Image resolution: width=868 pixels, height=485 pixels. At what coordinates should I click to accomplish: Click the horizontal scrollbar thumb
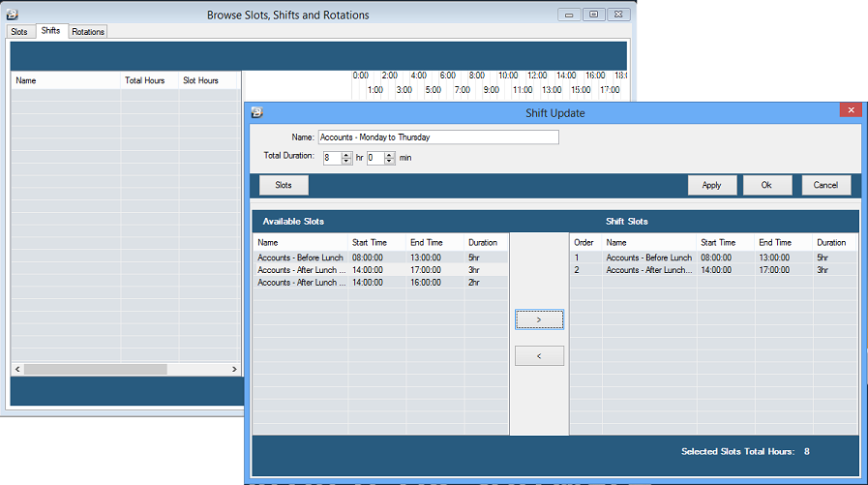95,369
